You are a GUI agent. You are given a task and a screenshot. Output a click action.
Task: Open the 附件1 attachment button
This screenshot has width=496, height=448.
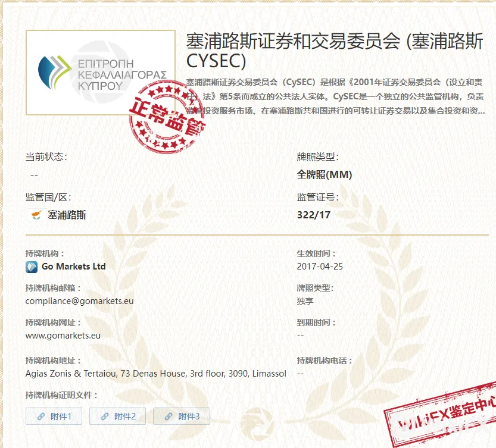coord(54,416)
